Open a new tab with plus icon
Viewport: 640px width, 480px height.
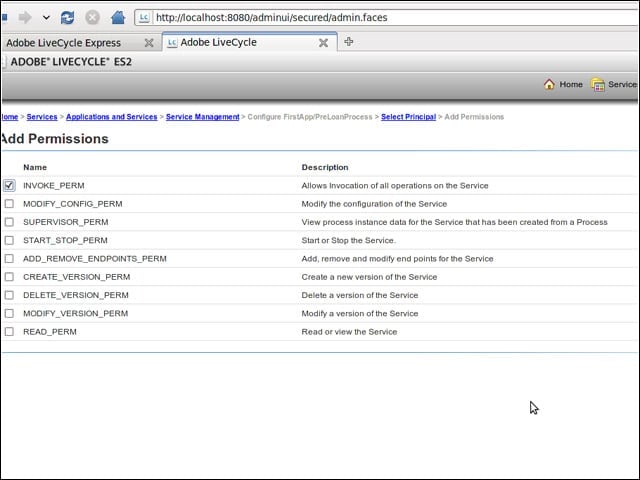(x=349, y=42)
